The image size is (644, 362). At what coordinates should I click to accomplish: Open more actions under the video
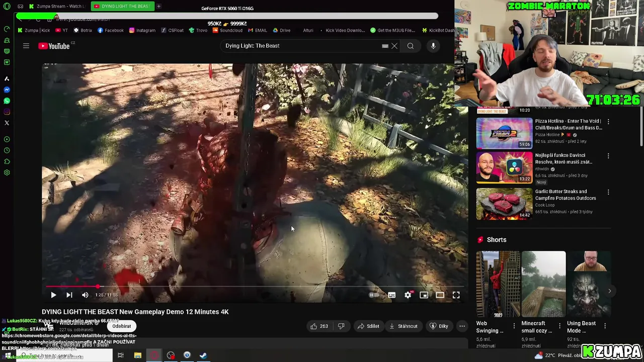pos(462,326)
